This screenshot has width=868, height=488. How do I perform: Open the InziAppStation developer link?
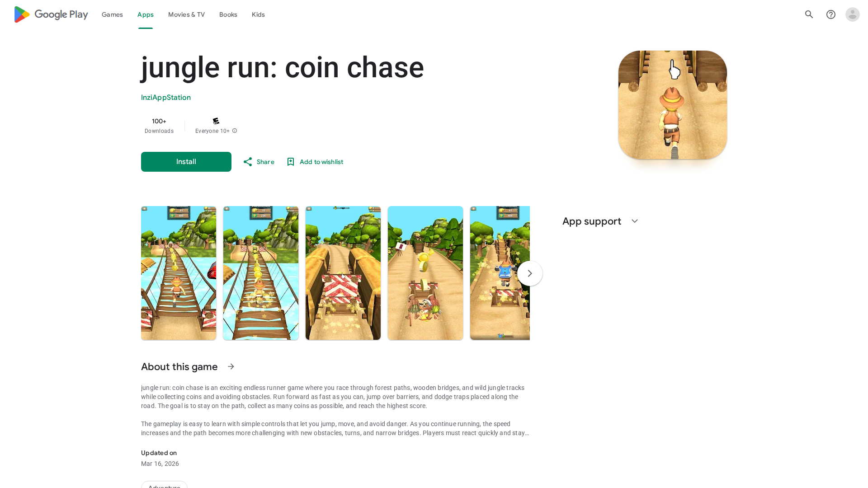[x=165, y=98]
